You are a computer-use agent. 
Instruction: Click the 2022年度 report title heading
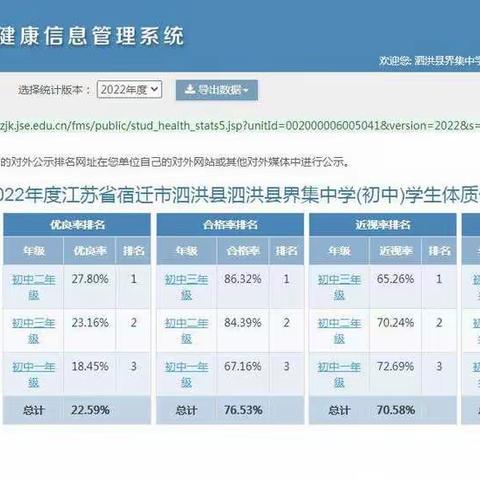coord(240,195)
